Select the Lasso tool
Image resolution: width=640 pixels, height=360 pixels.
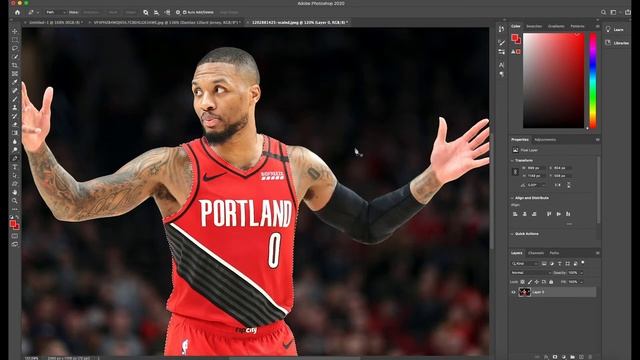pyautogui.click(x=15, y=48)
